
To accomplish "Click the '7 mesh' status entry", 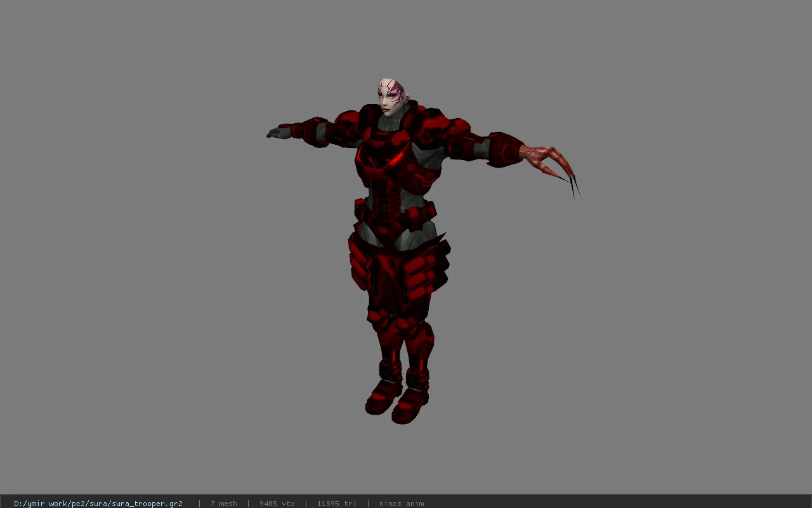I will [224, 504].
